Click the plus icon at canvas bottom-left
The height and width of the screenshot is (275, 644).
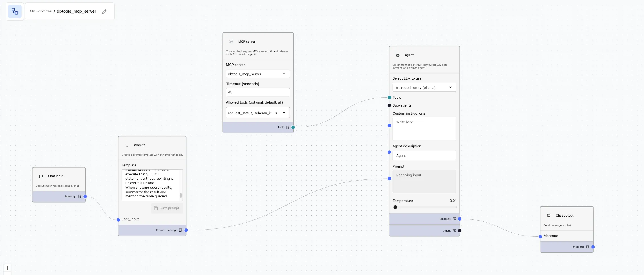(7, 268)
